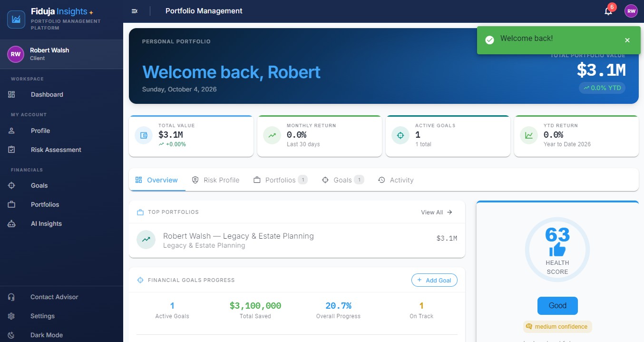Click the AI Insights robot icon
The image size is (644, 342).
click(x=12, y=223)
